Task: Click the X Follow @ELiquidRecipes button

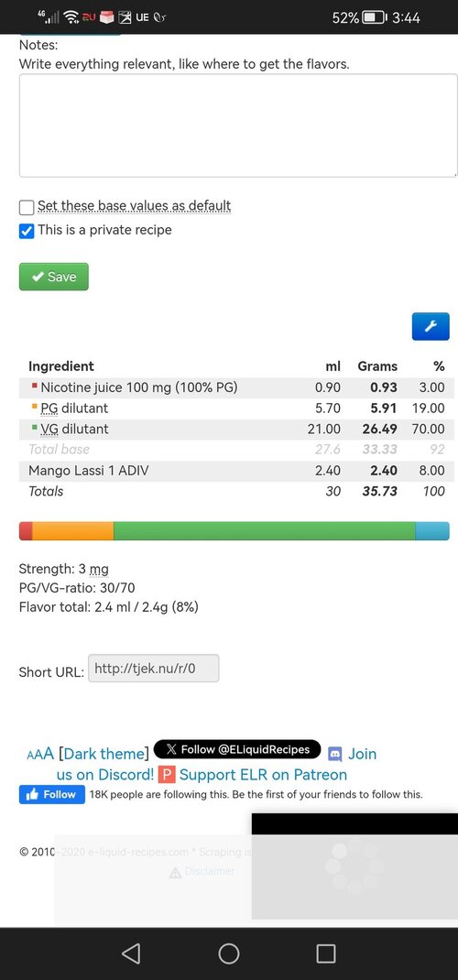Action: point(237,749)
